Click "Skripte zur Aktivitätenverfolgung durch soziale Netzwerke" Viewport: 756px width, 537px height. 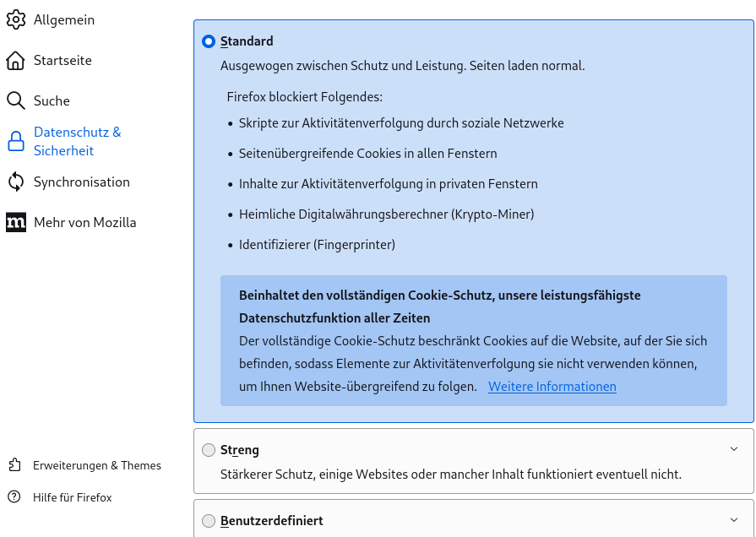click(x=401, y=123)
